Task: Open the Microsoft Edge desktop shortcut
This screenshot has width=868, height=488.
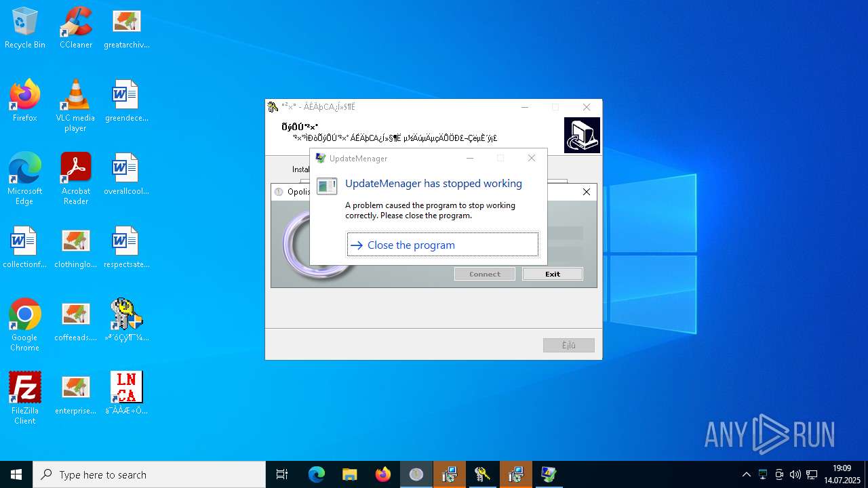Action: coord(25,179)
